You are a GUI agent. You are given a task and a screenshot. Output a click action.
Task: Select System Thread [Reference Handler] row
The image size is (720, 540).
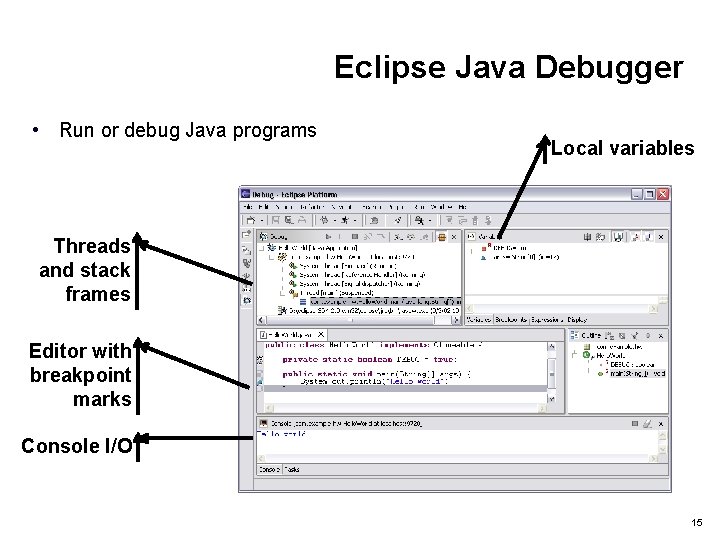(357, 275)
